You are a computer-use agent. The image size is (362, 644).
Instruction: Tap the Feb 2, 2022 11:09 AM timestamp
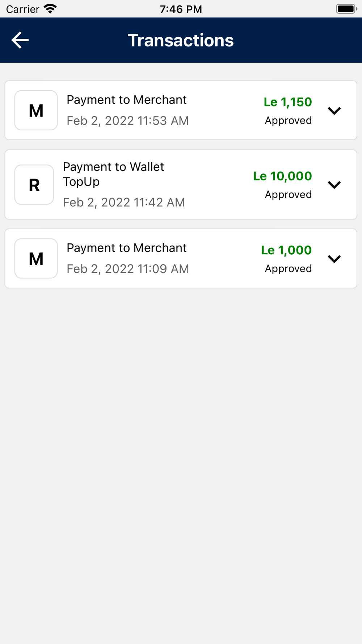(128, 269)
